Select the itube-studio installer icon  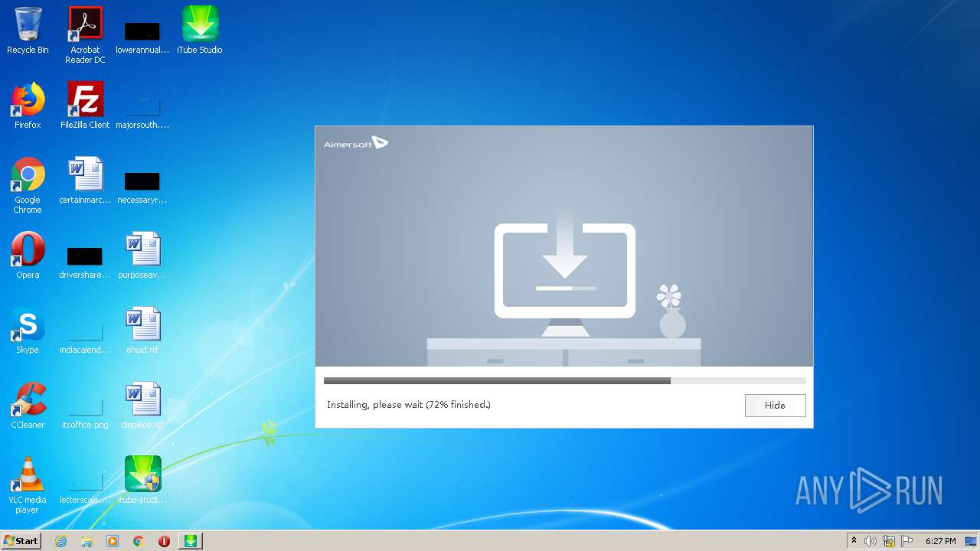coord(142,481)
